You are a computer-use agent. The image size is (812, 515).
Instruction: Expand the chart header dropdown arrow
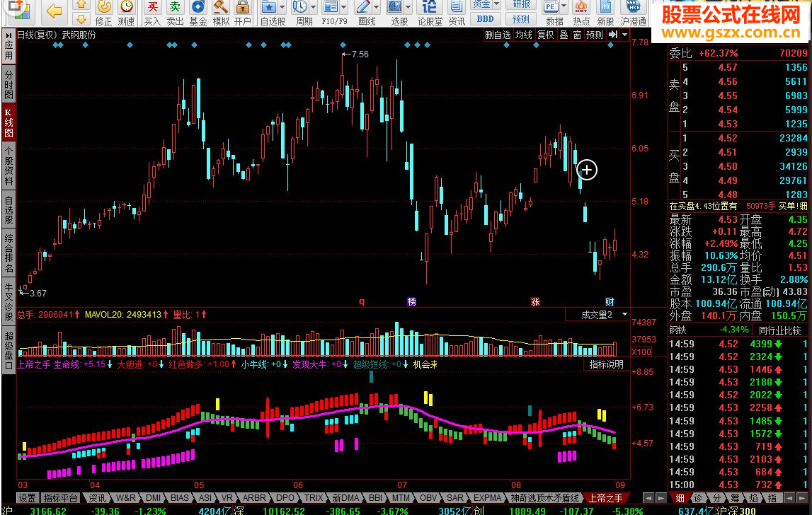624,35
